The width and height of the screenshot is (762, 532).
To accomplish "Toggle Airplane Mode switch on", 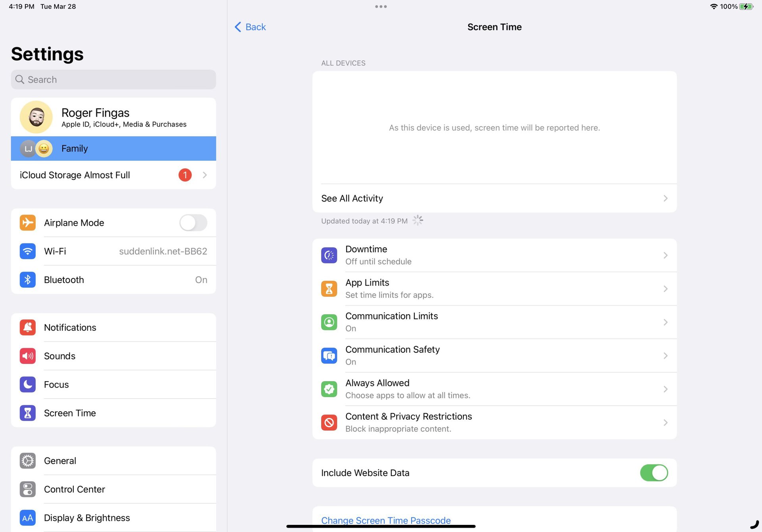I will [x=193, y=223].
